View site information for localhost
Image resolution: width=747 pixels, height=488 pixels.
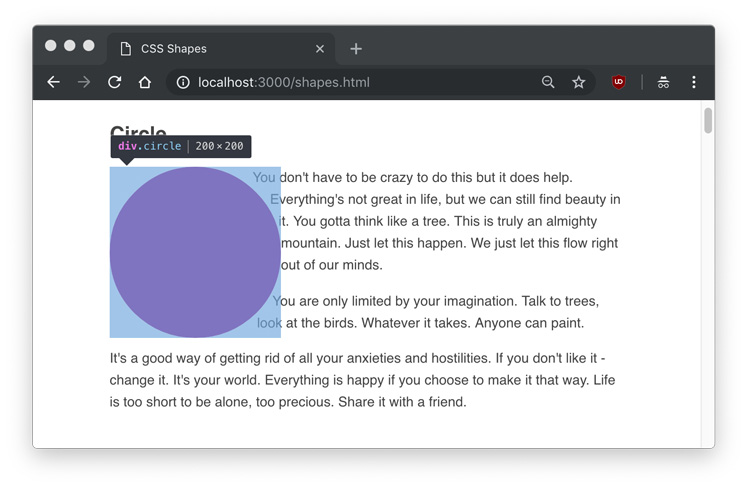(x=183, y=82)
